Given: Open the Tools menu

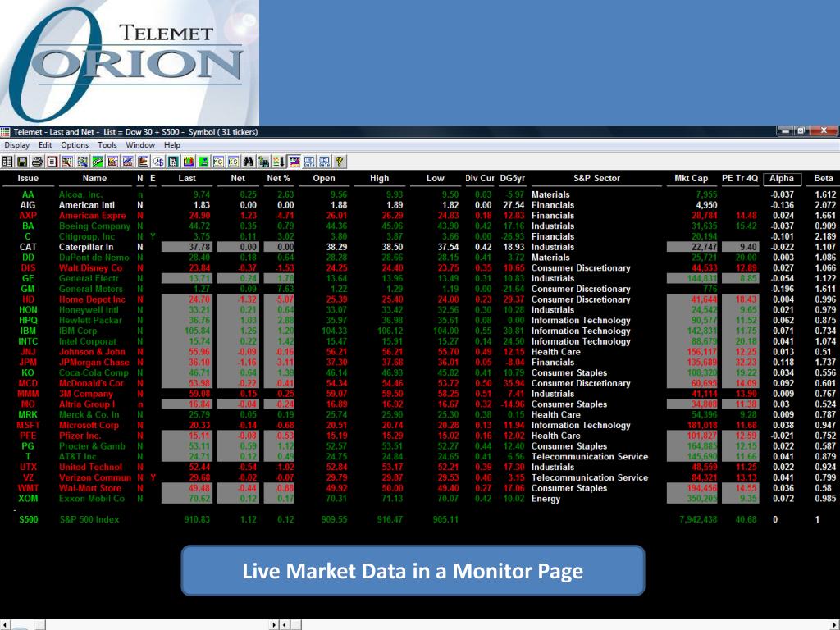Looking at the screenshot, I should 107,145.
